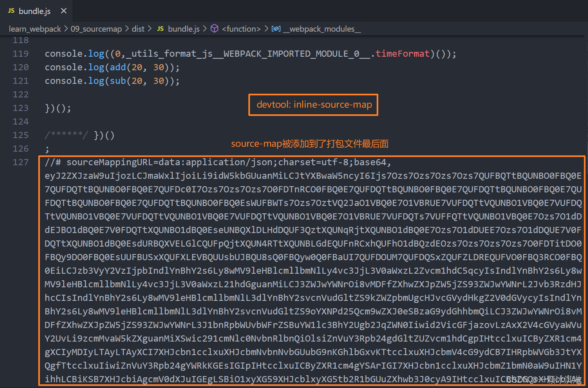Click bundle.js in the breadcrumb
The width and height of the screenshot is (588, 388).
point(184,29)
